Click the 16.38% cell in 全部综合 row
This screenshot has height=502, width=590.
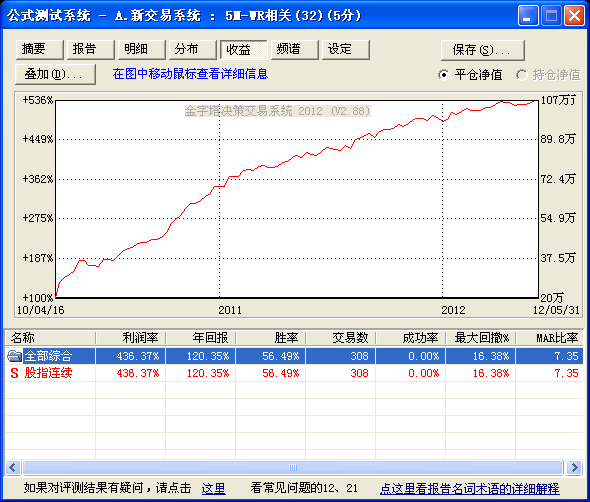click(481, 356)
